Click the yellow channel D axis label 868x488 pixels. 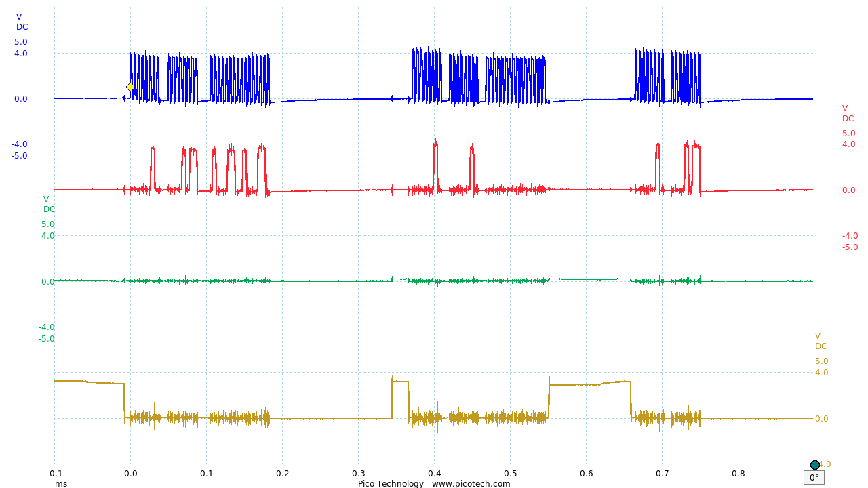click(819, 340)
